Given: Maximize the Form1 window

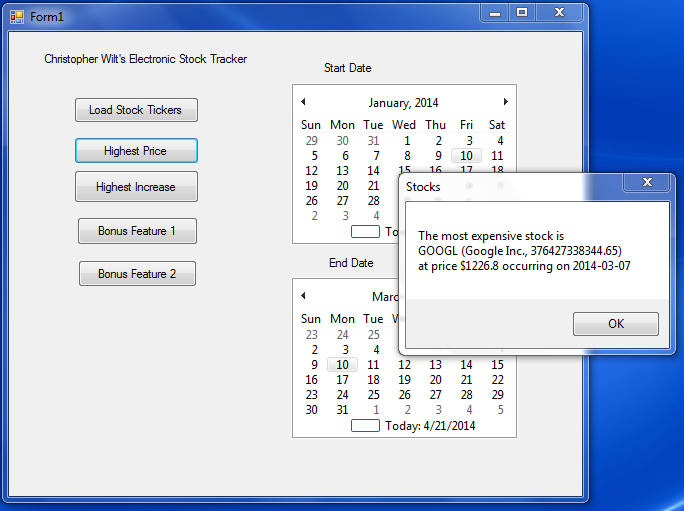Looking at the screenshot, I should click(x=522, y=13).
